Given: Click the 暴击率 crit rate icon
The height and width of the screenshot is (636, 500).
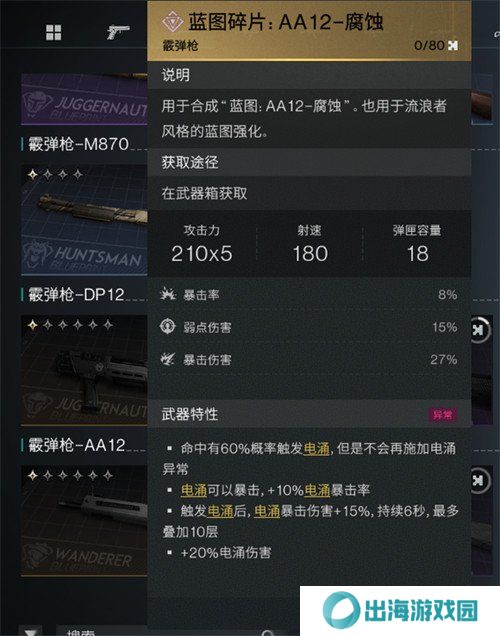Looking at the screenshot, I should click(167, 294).
